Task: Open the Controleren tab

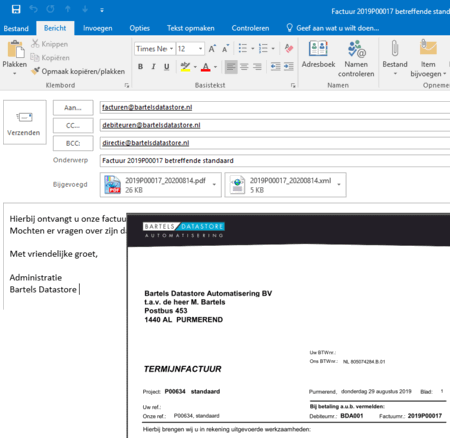Action: pos(250,28)
